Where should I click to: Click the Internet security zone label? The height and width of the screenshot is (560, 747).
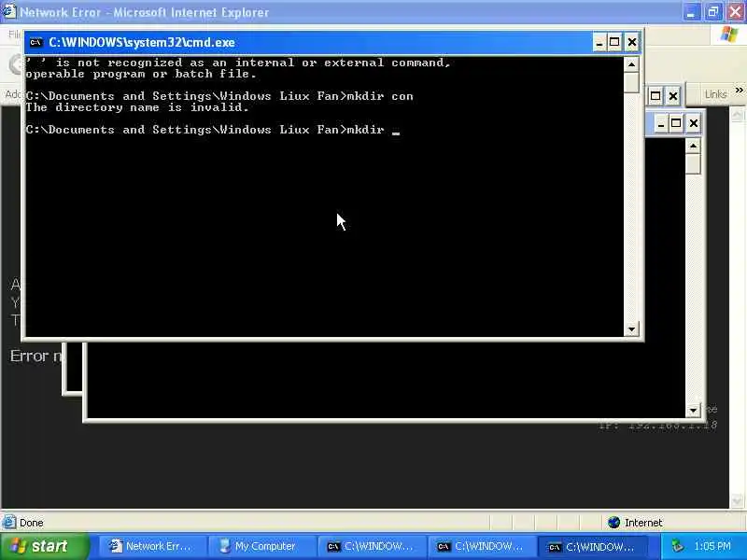pyautogui.click(x=643, y=523)
